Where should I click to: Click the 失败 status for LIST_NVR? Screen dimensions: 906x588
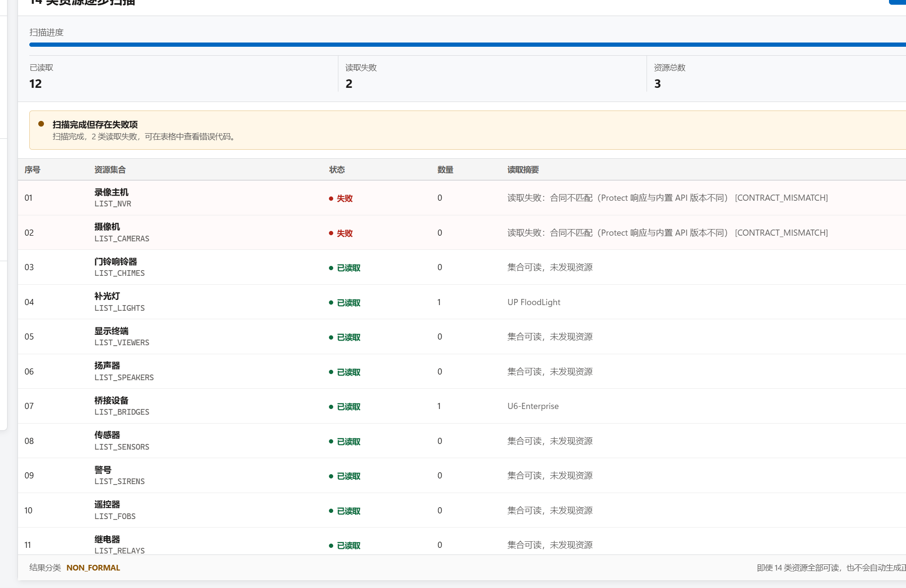coord(341,198)
